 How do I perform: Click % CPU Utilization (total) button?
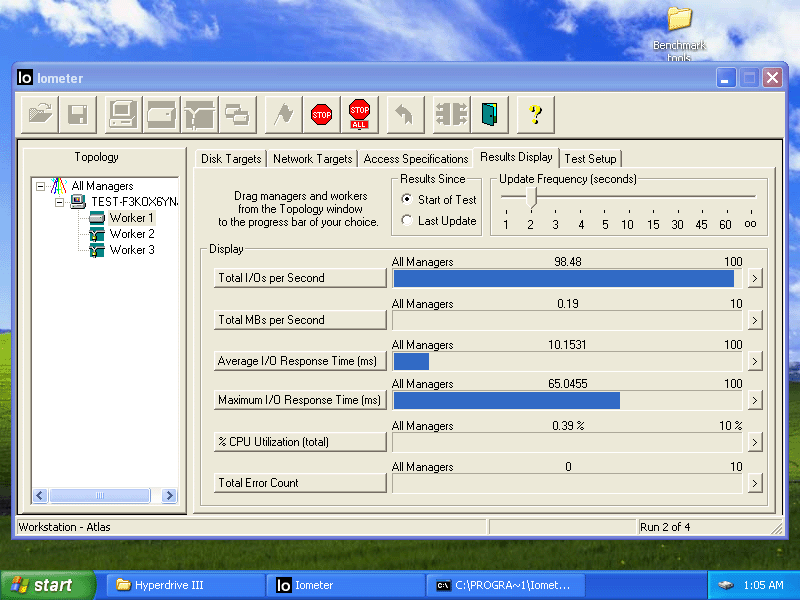300,442
